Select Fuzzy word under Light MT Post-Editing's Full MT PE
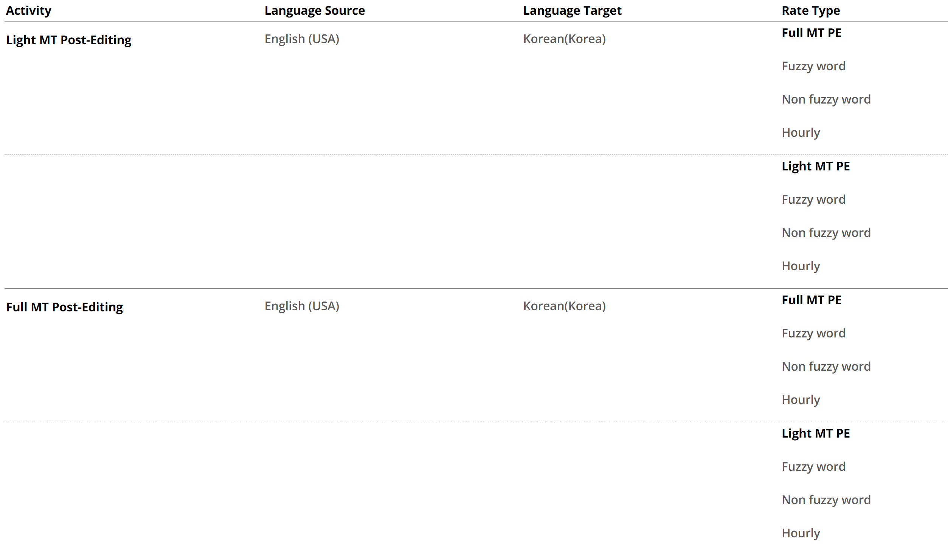This screenshot has width=948, height=560. point(813,66)
